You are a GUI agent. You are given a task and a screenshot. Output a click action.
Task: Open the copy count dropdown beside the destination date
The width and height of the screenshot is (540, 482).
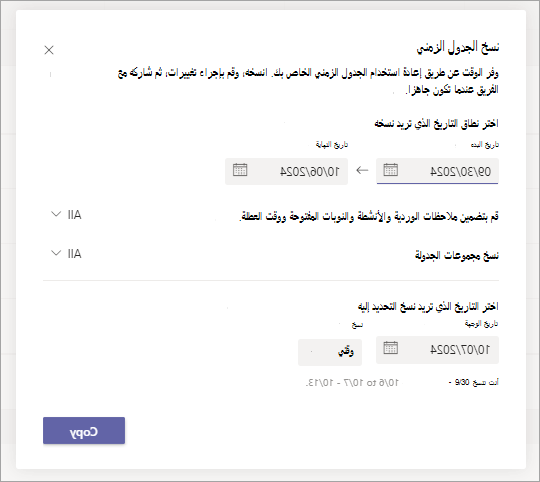tap(330, 352)
